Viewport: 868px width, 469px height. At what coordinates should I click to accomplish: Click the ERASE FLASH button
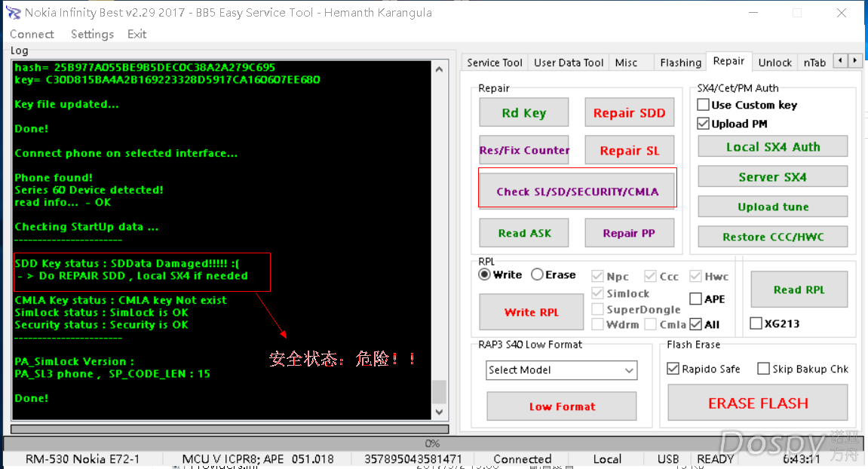point(758,403)
